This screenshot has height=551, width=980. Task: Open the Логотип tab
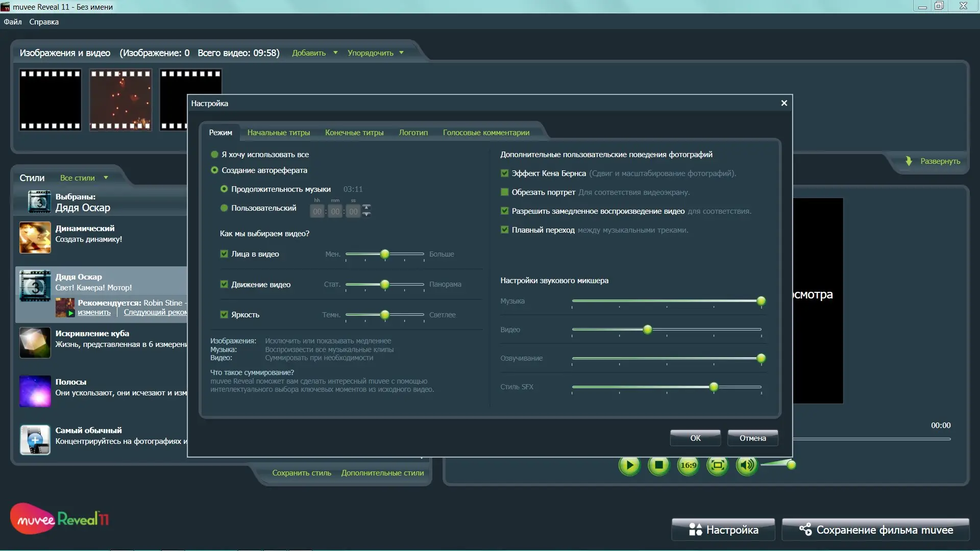[413, 133]
